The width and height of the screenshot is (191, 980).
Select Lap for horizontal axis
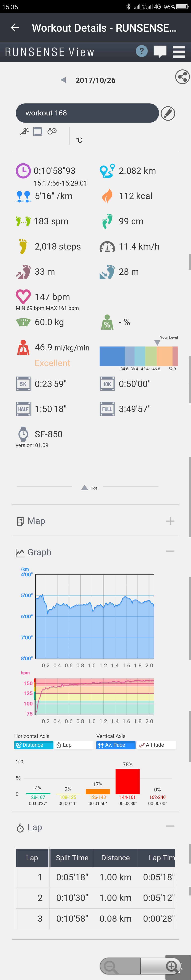[x=74, y=745]
